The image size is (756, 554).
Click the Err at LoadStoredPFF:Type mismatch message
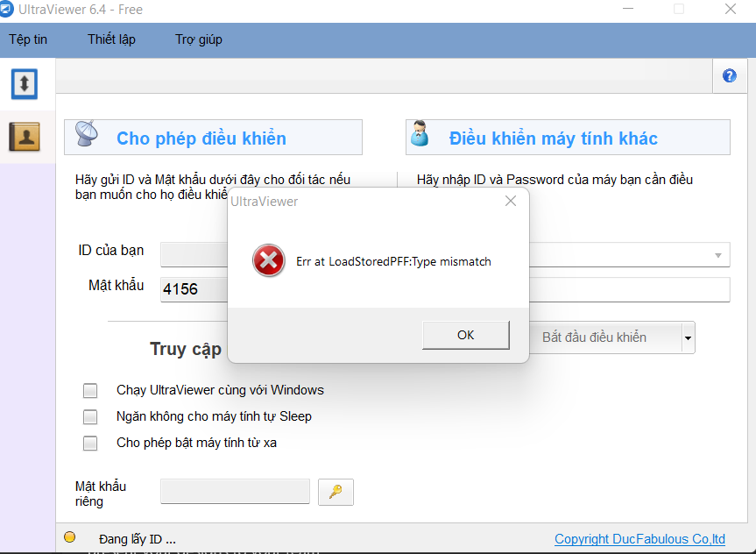[393, 261]
